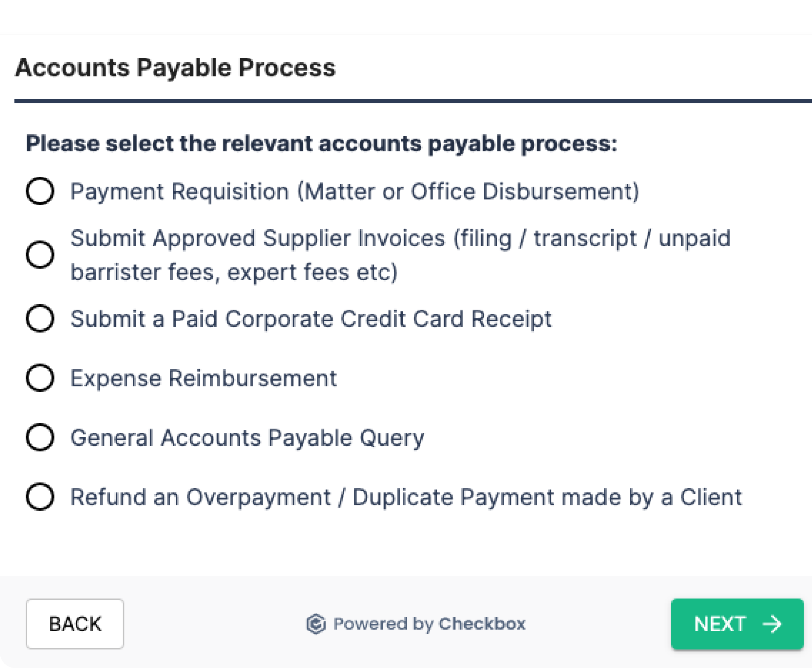Select the Payment Requisition radio button
Viewport: 812px width, 668px height.
point(40,192)
